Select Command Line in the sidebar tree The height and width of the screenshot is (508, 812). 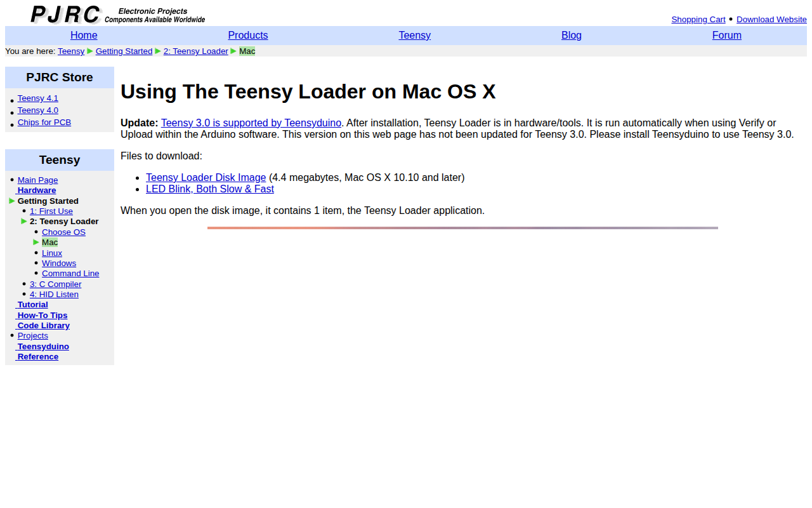70,274
